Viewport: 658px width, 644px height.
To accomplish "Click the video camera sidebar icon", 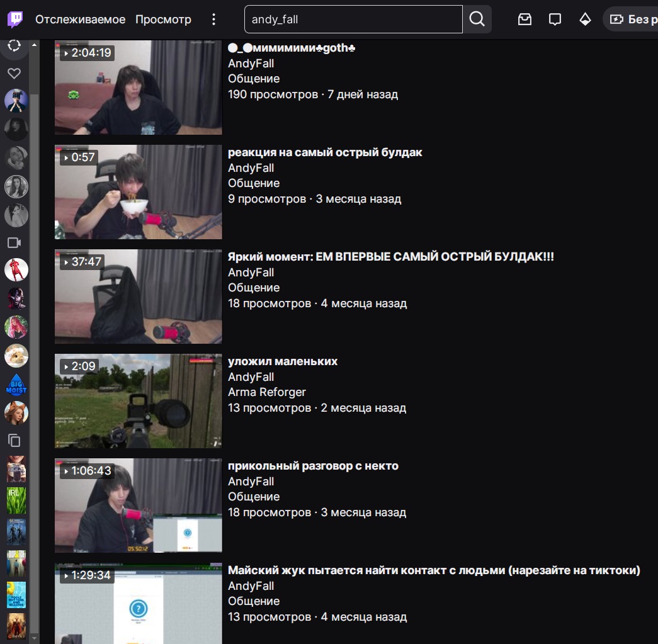I will coord(14,243).
